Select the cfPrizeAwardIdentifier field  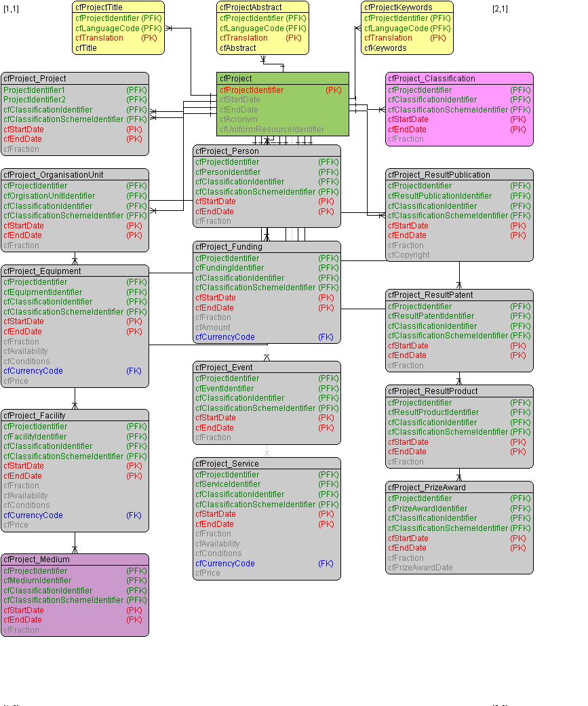click(428, 509)
